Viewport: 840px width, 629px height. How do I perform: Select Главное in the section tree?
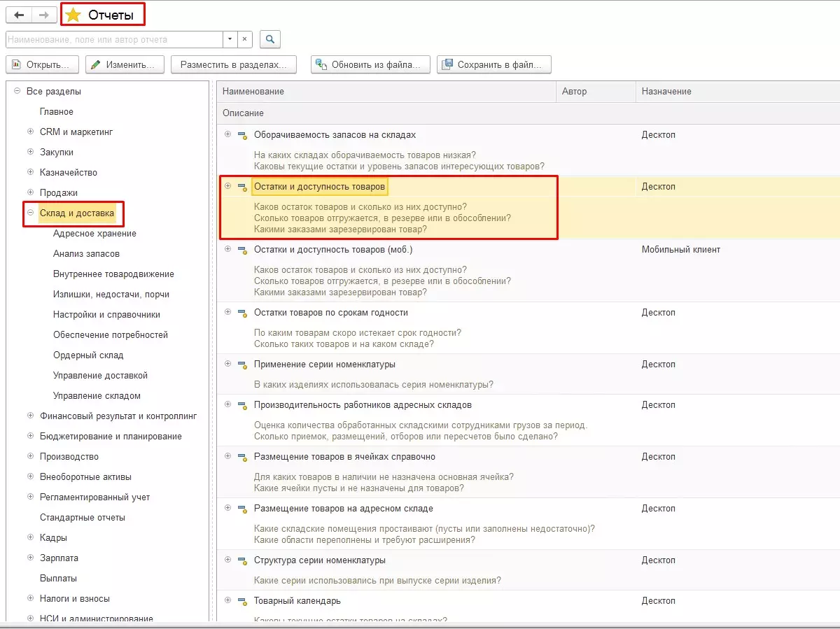[57, 111]
